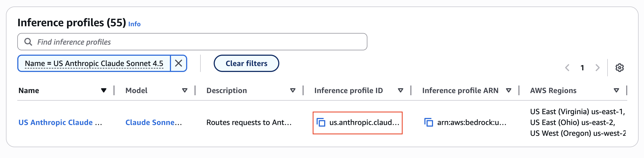Image resolution: width=644 pixels, height=158 pixels.
Task: Sort by Model column arrow
Action: [185, 90]
